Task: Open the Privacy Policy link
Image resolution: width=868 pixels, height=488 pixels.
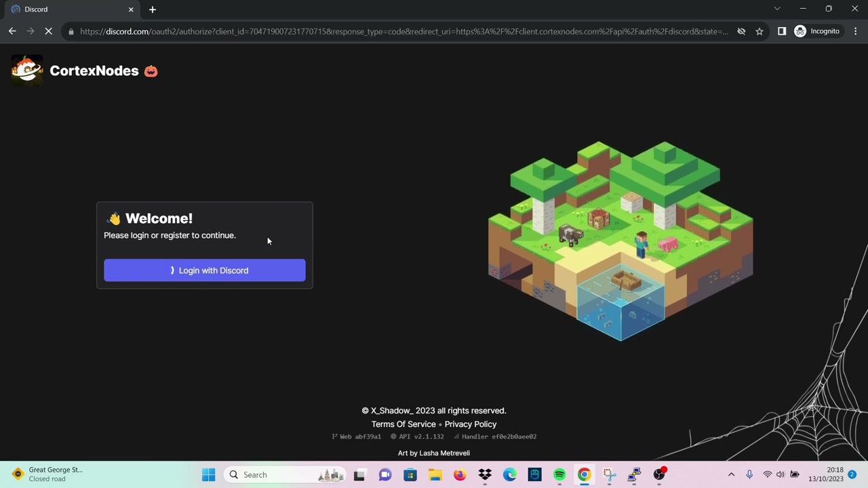Action: [x=471, y=424]
